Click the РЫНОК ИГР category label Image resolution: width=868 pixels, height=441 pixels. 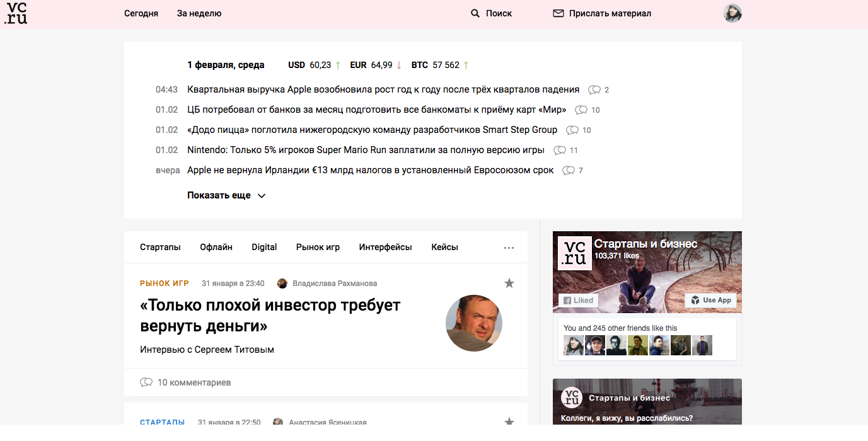coord(165,283)
